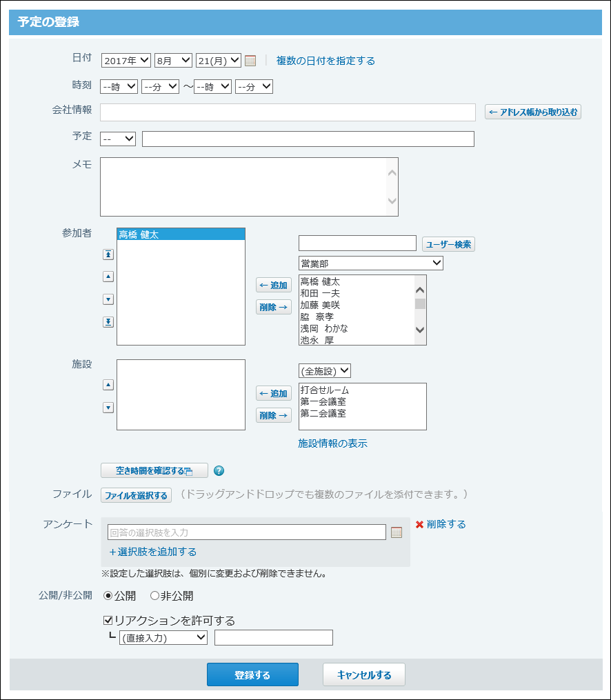Select the 非公開 radio button
The image size is (611, 700).
coord(154,596)
